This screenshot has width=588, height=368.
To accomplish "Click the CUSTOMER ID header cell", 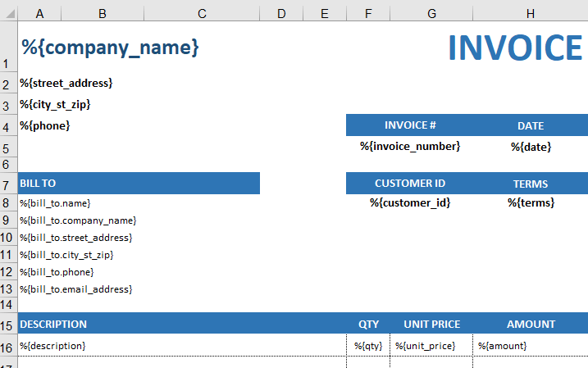I will 410,184.
